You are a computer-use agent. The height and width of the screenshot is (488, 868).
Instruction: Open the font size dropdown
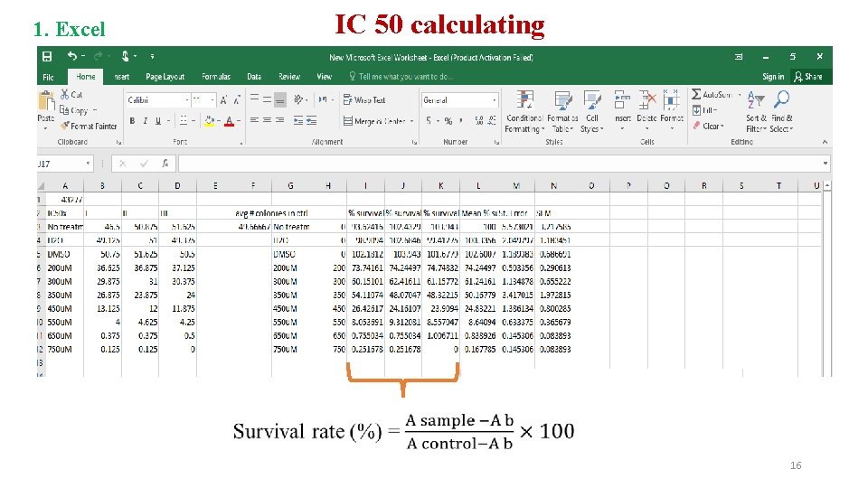[x=212, y=100]
